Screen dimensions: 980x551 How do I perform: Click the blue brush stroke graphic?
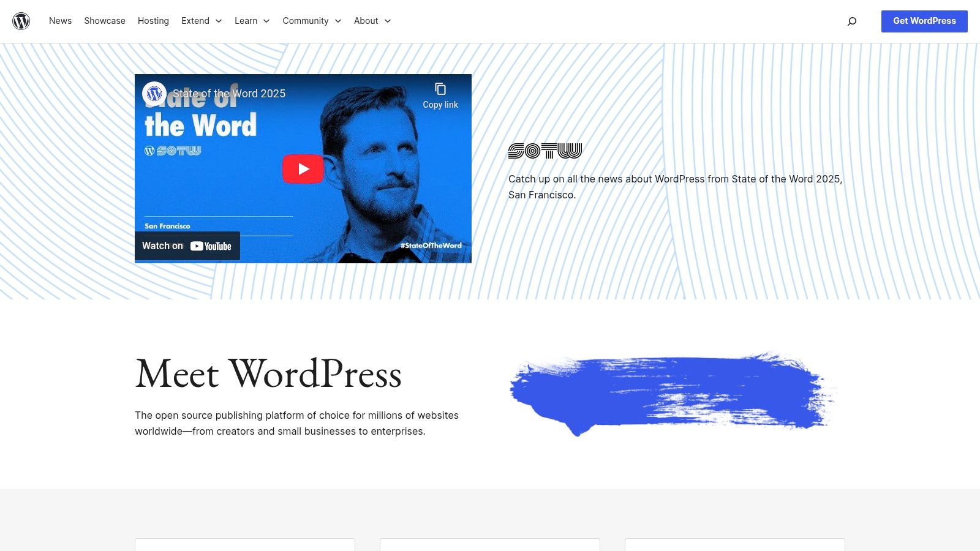(x=672, y=392)
